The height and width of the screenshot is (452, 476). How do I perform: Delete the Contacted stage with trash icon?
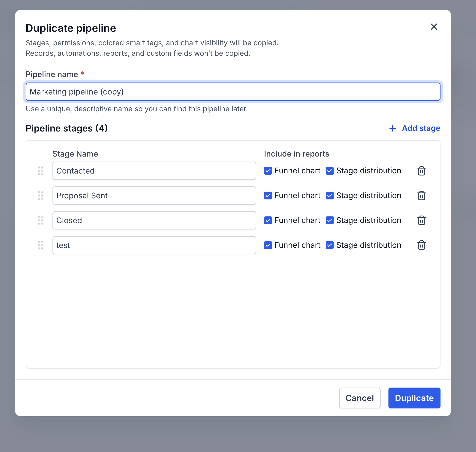click(421, 171)
